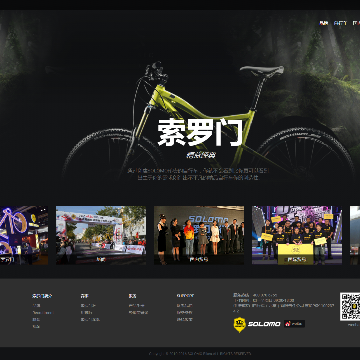The height and width of the screenshot is (360, 360).
Task: Open the partially visible thumbnail after group photo
Action: [x=355, y=235]
